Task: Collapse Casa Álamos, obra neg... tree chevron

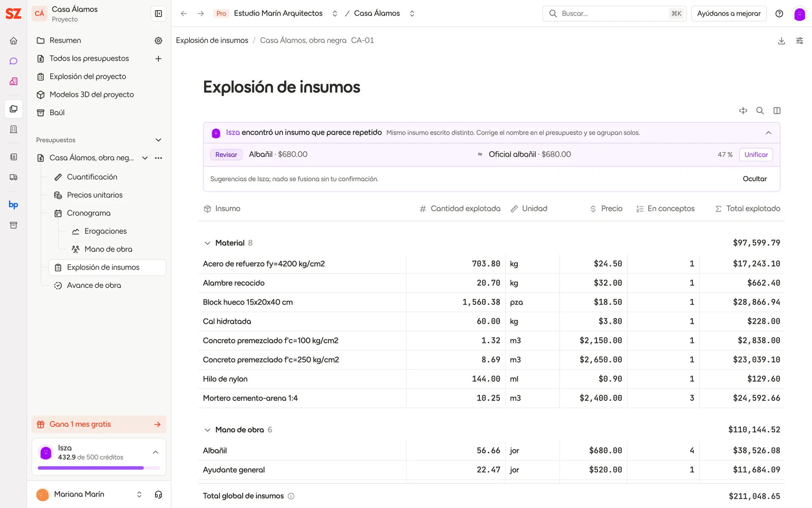Action: coord(145,158)
